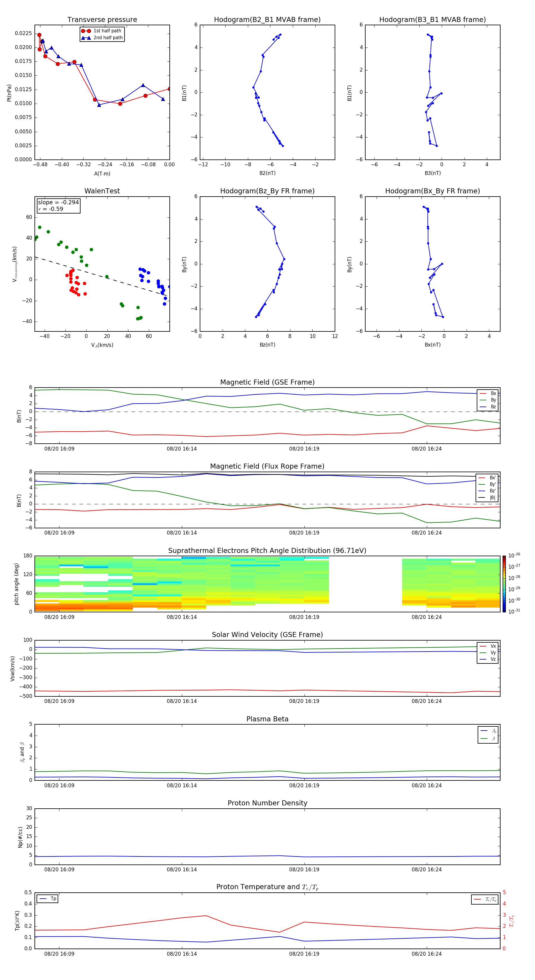Click the '1st half path' legend entry
This screenshot has height=980, width=535.
pyautogui.click(x=102, y=31)
